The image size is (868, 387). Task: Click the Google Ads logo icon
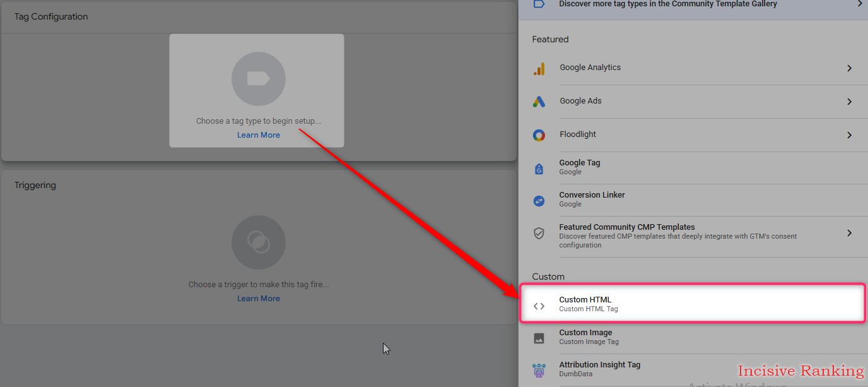point(539,102)
